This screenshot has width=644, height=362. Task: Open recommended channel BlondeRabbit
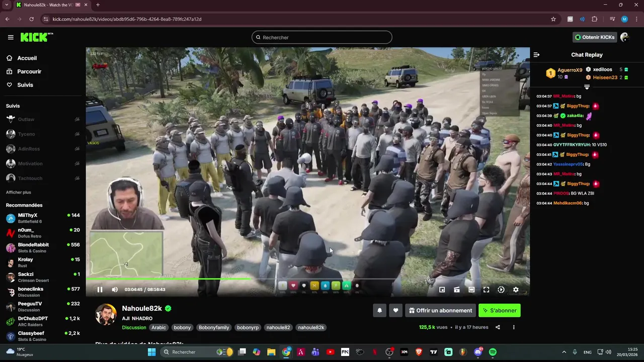point(43,248)
